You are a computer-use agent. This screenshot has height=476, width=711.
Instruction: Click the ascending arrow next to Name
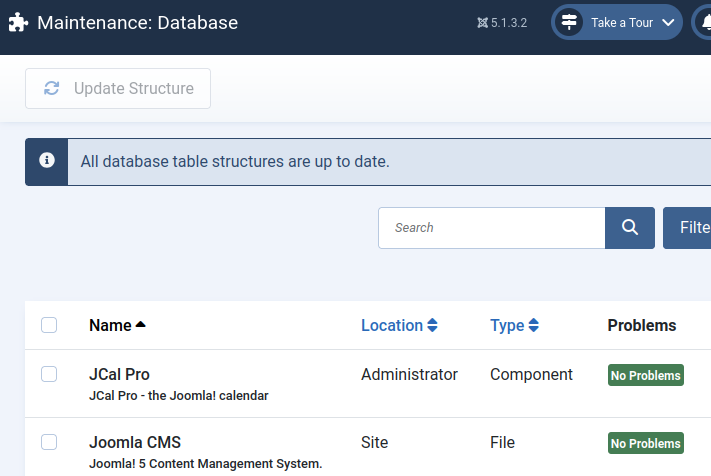point(141,324)
